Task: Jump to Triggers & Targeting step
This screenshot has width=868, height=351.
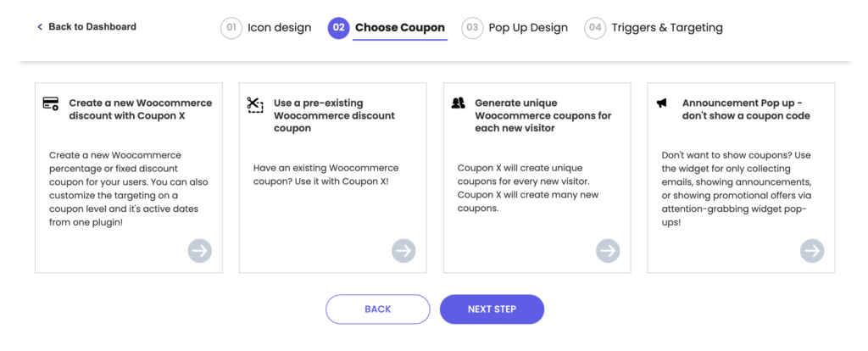Action: pyautogui.click(x=666, y=28)
